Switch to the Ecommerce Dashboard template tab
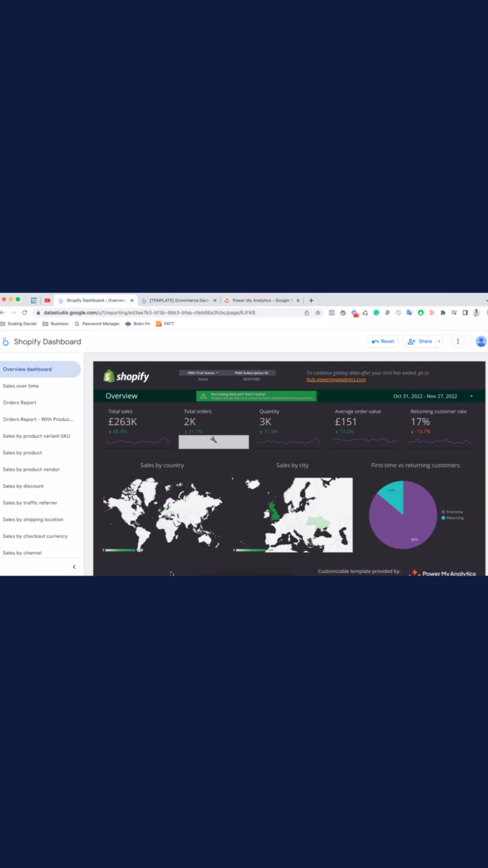The height and width of the screenshot is (868, 488). (179, 300)
